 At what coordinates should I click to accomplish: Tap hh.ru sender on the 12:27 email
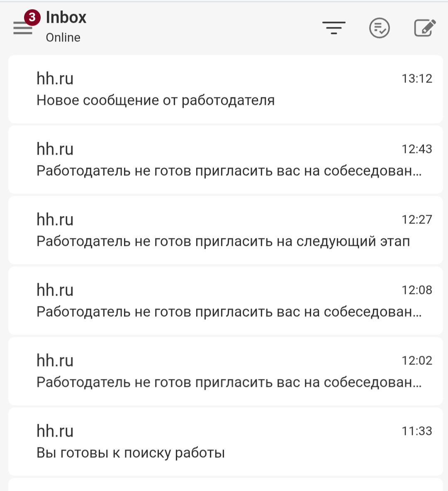pyautogui.click(x=55, y=220)
